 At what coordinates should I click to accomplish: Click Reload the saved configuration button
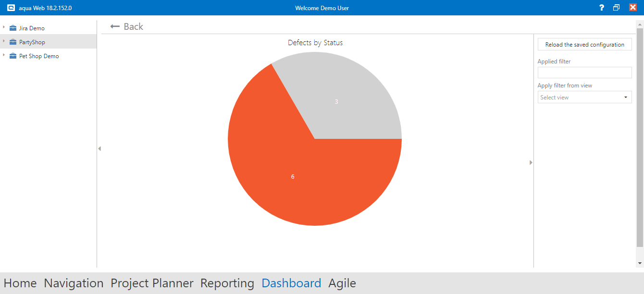click(x=584, y=45)
